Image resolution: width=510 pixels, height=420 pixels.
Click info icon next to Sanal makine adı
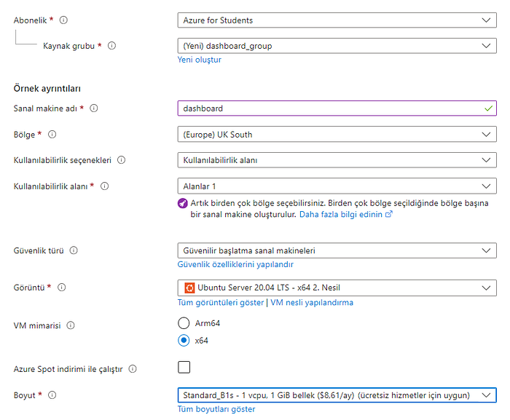coord(94,108)
